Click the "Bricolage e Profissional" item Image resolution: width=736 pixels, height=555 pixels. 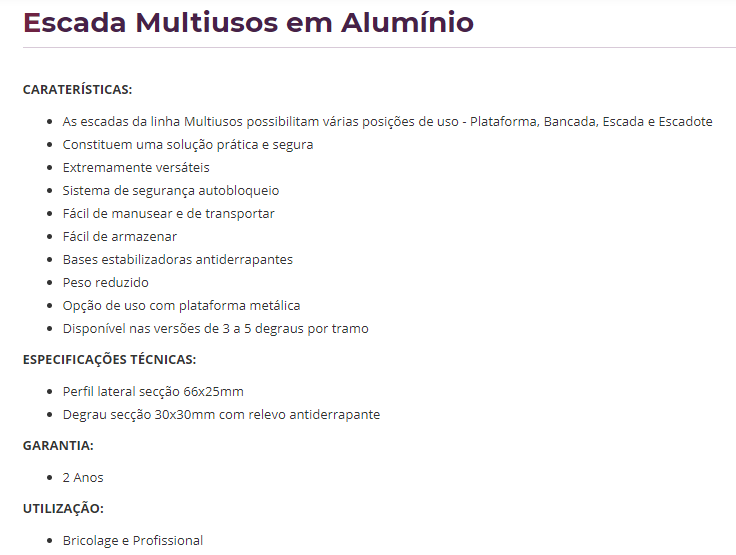[x=132, y=540]
